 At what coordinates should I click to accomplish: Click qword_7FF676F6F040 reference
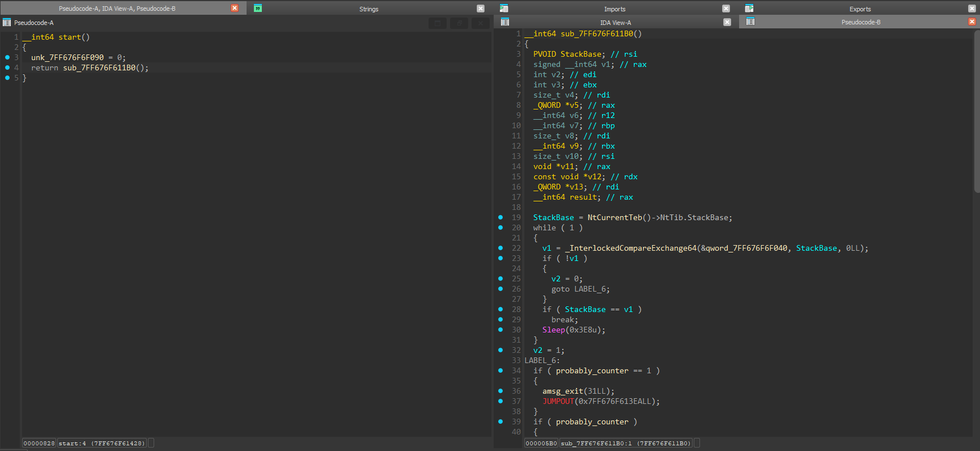(746, 248)
